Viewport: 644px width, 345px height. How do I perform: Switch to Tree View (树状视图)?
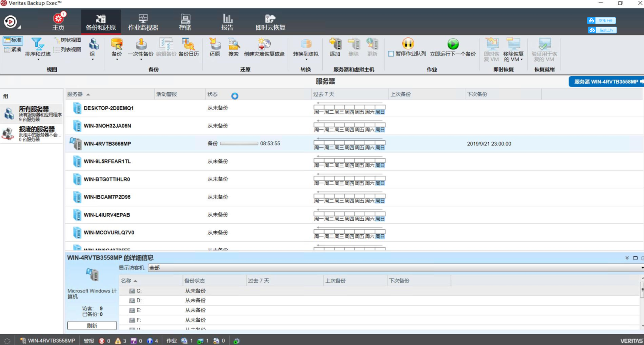(68, 40)
